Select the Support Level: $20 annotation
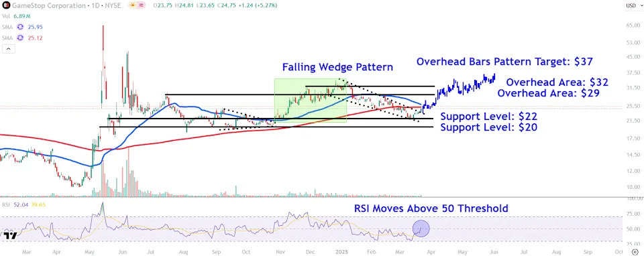 pos(489,127)
